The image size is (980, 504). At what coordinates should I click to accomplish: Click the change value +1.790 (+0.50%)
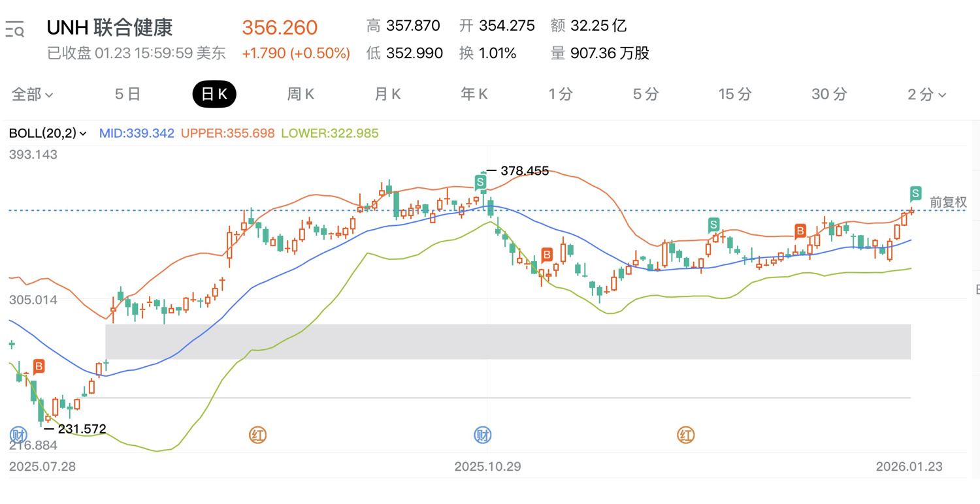(x=296, y=54)
